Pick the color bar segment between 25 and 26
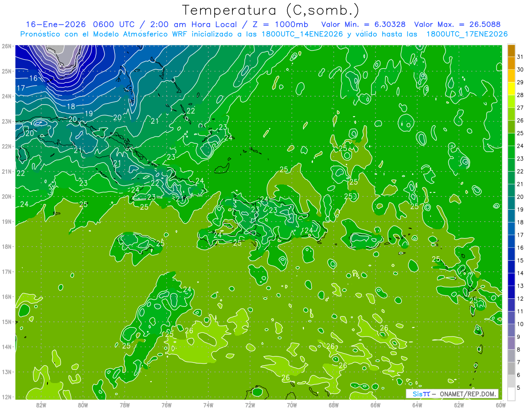Screen dimensions: 532x411 [511, 127]
